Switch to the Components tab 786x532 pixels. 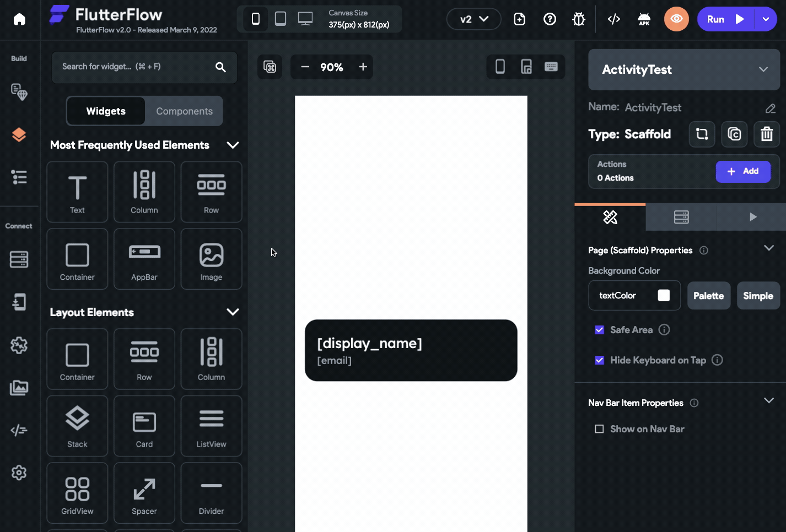coord(184,111)
